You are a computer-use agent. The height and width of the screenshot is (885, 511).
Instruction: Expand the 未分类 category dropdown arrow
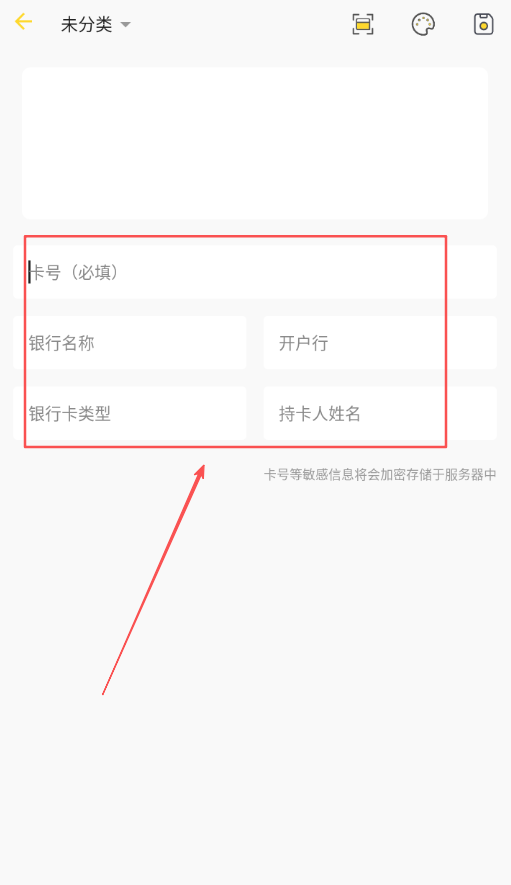click(x=125, y=25)
